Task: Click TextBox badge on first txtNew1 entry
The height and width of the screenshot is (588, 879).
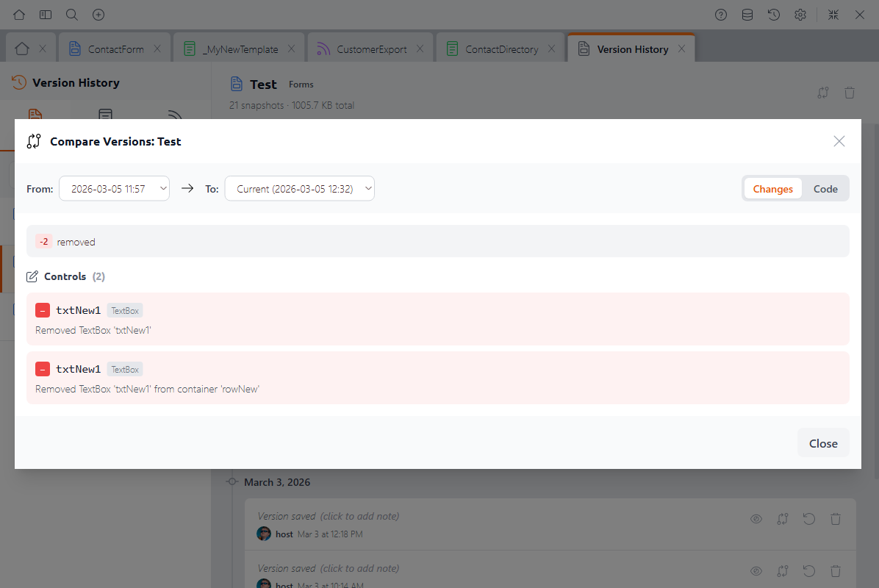Action: click(x=124, y=310)
